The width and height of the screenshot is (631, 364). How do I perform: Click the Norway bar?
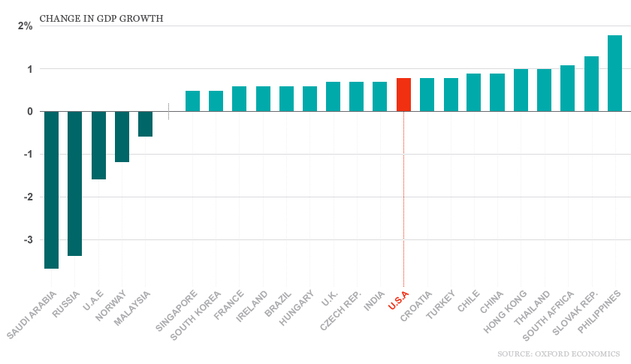122,137
